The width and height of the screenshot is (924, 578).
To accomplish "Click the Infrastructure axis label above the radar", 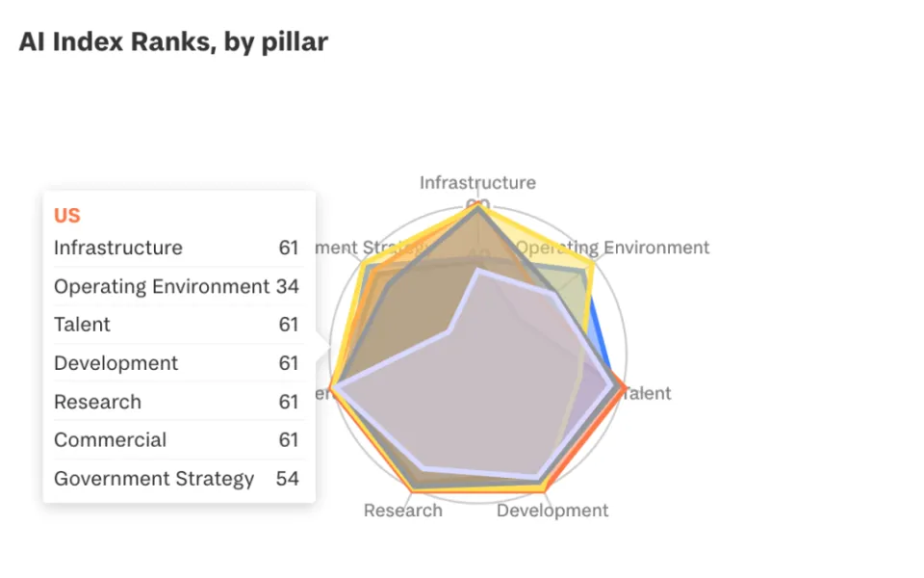I will pyautogui.click(x=477, y=183).
